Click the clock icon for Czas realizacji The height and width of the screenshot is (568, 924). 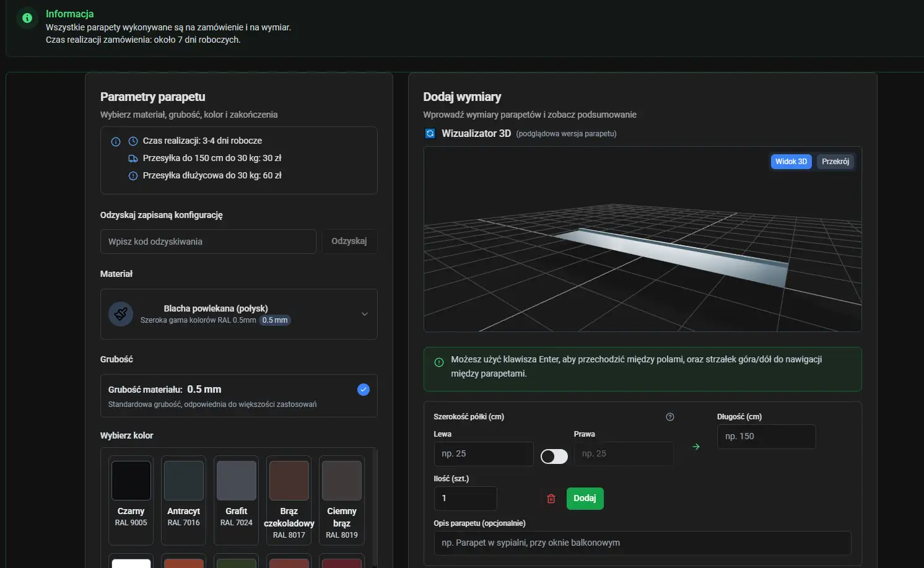pos(133,141)
